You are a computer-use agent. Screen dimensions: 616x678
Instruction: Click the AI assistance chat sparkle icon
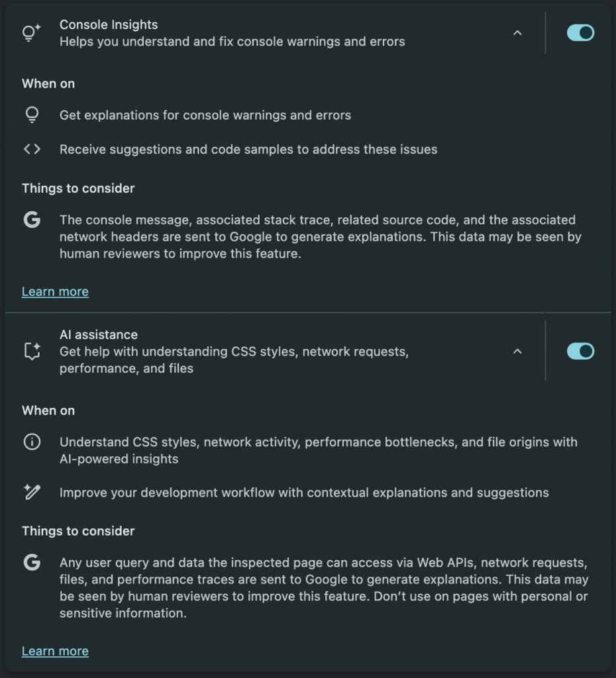coord(32,352)
